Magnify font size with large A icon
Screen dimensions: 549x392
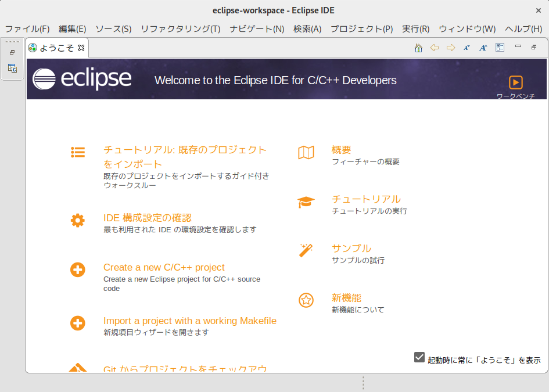[x=483, y=48]
